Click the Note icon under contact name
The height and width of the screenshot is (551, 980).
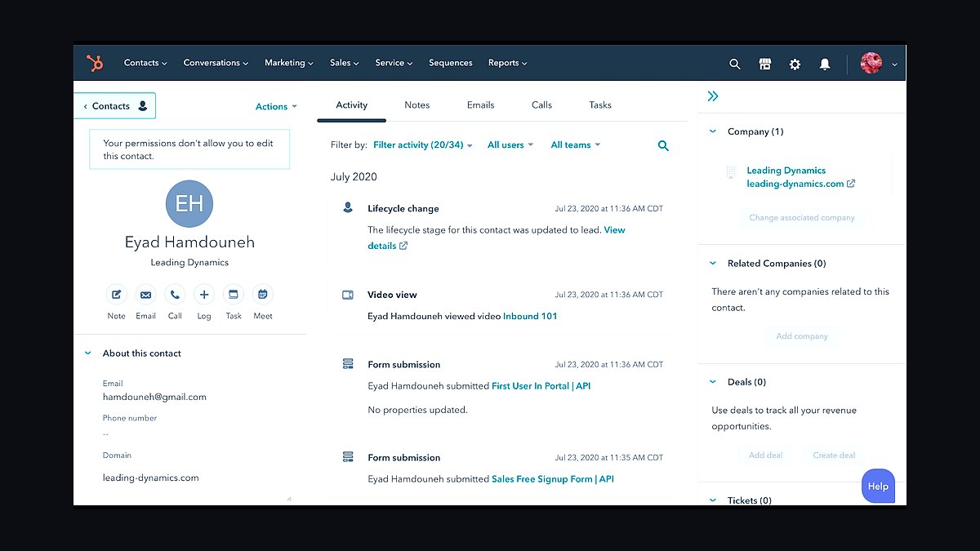click(x=116, y=295)
